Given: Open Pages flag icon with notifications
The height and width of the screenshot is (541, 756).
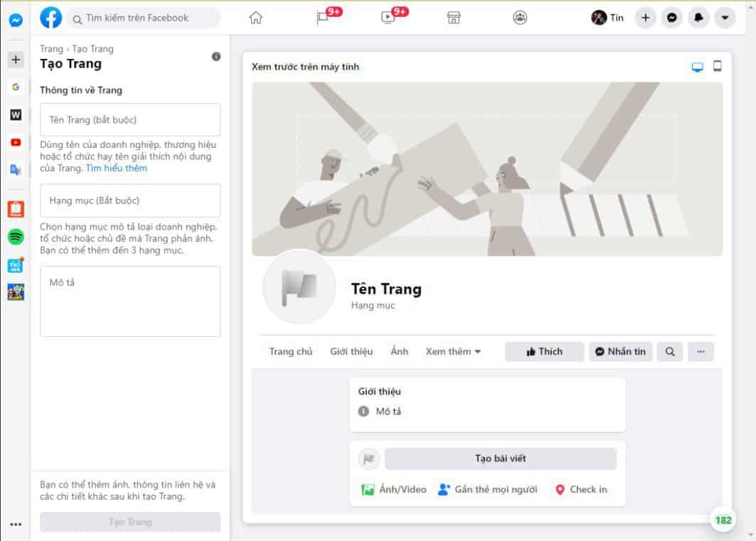Looking at the screenshot, I should (x=324, y=18).
